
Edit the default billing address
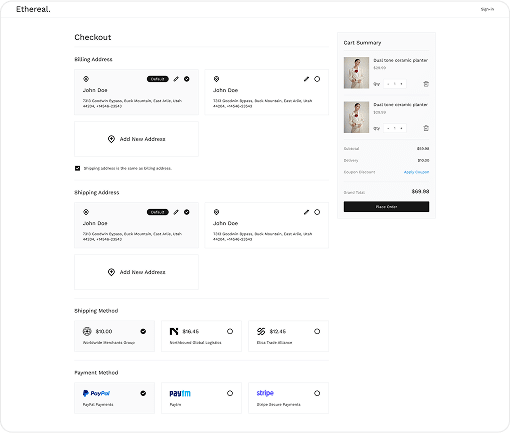click(x=176, y=79)
